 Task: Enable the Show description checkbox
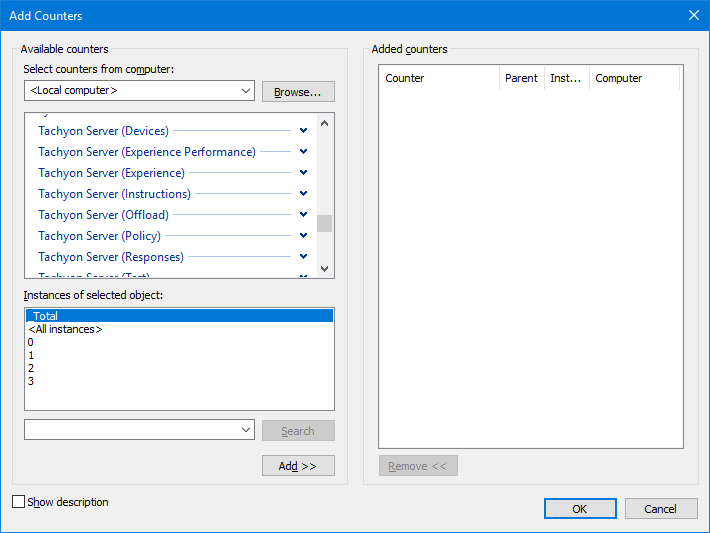click(x=19, y=502)
